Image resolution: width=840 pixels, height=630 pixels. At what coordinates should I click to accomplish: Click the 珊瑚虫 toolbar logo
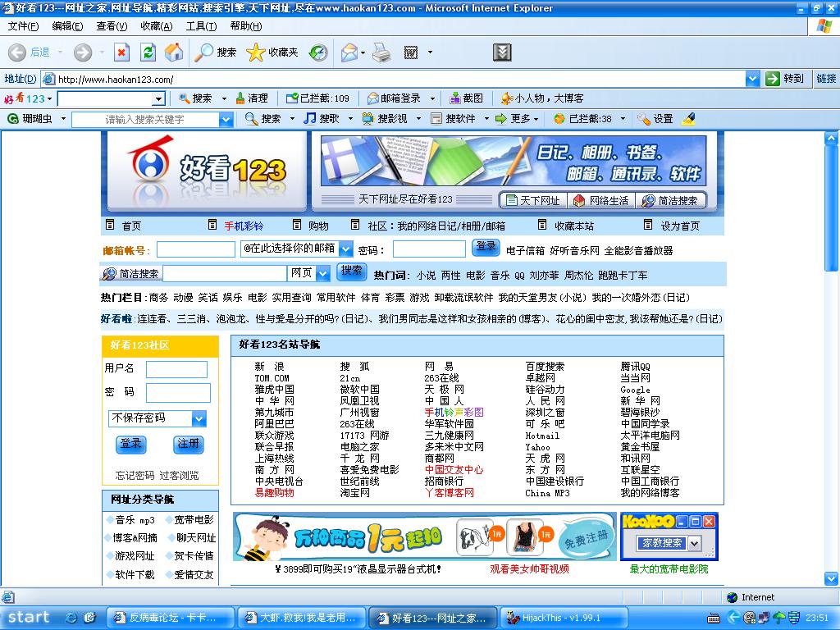click(x=30, y=118)
